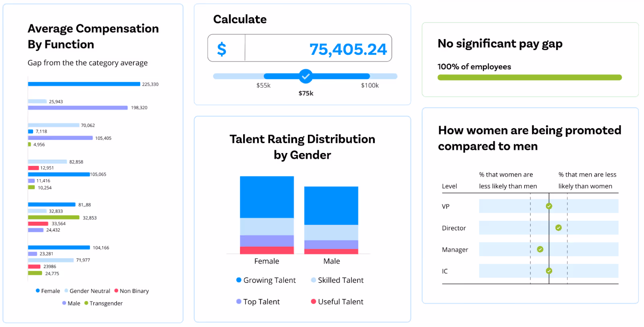Toggle the Manager level checkmark
The image size is (644, 327).
[x=539, y=249]
